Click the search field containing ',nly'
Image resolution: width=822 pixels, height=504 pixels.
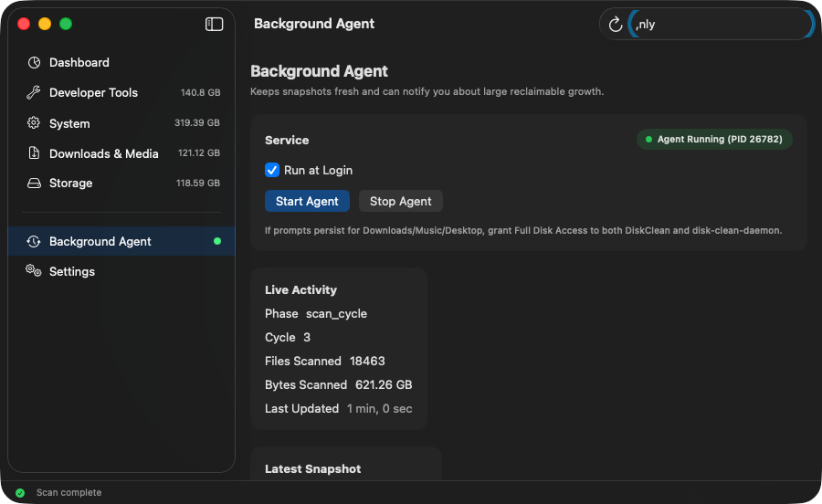721,24
